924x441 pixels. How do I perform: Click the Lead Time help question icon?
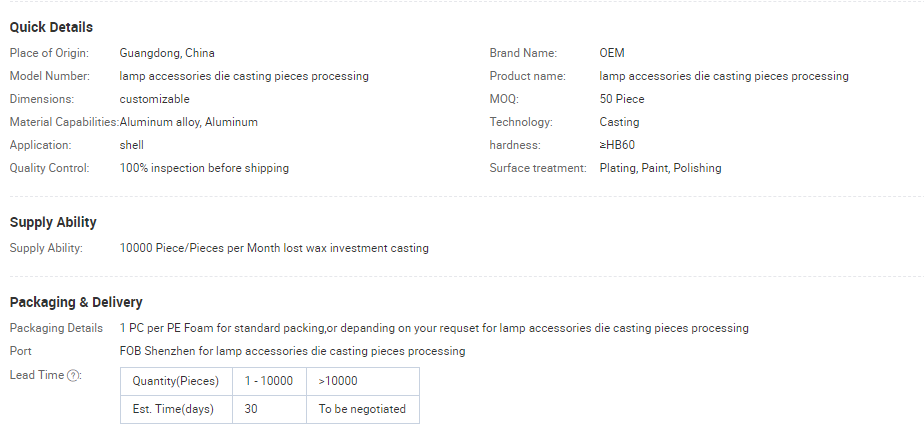tap(72, 376)
